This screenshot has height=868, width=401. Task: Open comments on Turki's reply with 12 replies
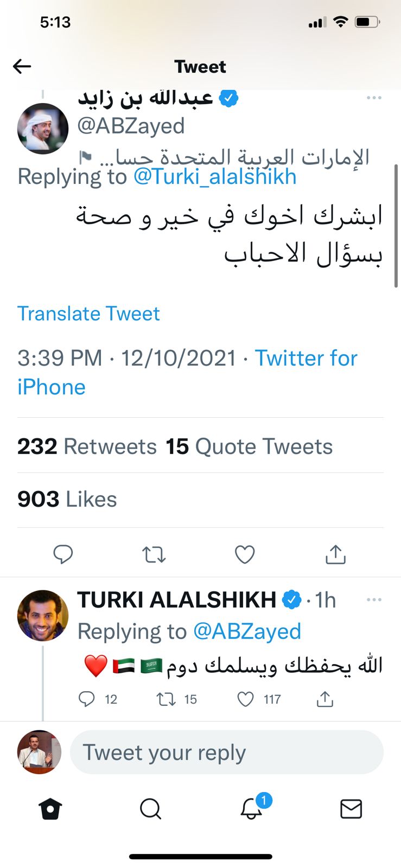(87, 699)
